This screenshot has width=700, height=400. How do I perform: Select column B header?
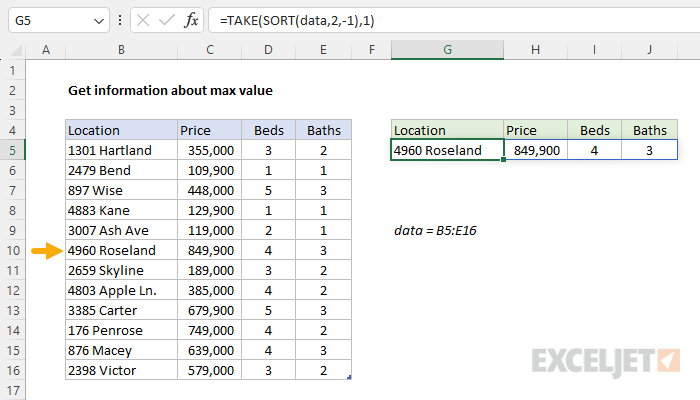tap(121, 50)
